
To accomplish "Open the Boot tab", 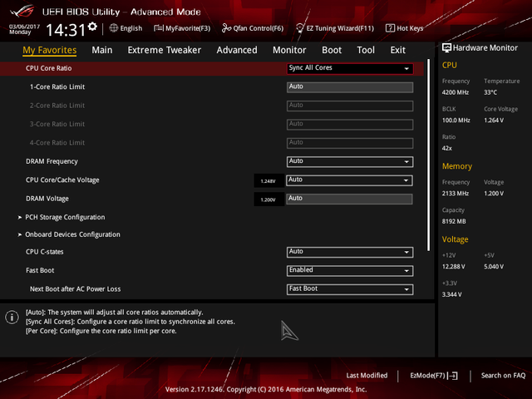I will (x=332, y=50).
